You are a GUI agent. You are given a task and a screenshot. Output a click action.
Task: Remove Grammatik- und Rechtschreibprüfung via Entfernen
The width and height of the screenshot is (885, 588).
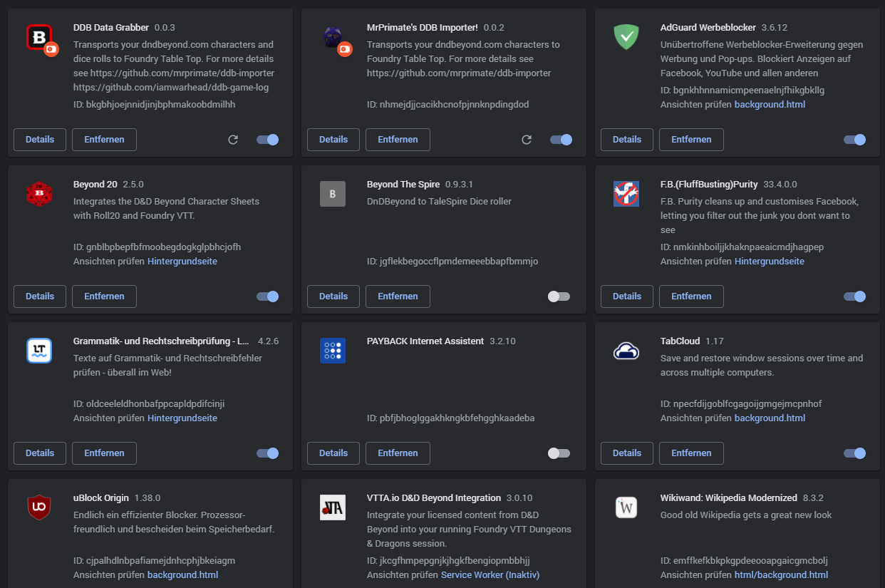tap(104, 453)
